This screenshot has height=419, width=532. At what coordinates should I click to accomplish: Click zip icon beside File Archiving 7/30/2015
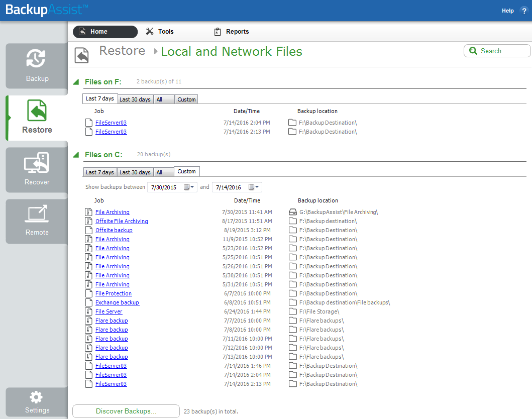click(x=88, y=212)
